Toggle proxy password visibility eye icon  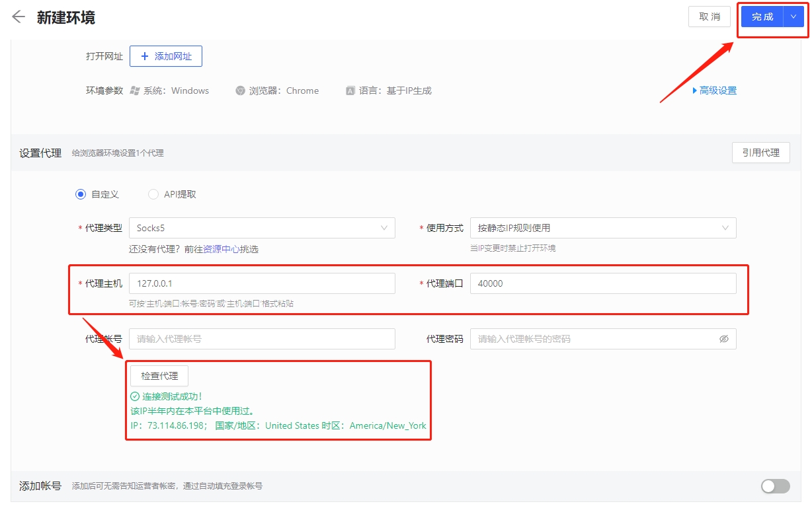click(x=723, y=339)
